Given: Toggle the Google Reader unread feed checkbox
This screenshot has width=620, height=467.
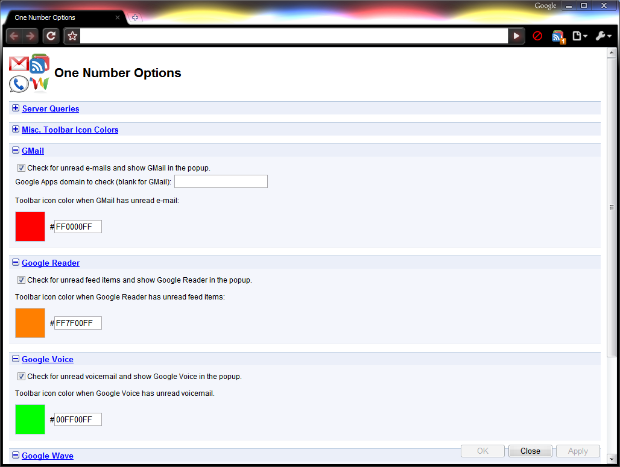Looking at the screenshot, I should [x=22, y=280].
